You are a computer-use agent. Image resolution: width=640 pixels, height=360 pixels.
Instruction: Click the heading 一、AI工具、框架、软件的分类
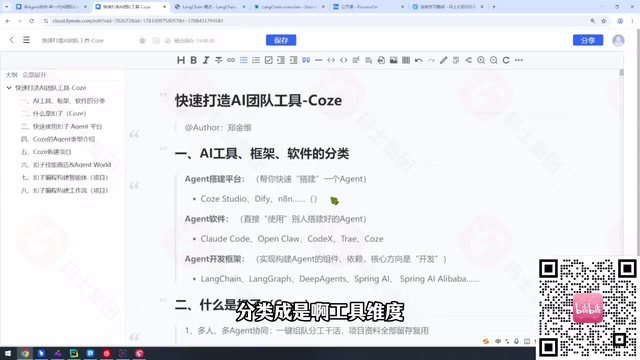(262, 154)
